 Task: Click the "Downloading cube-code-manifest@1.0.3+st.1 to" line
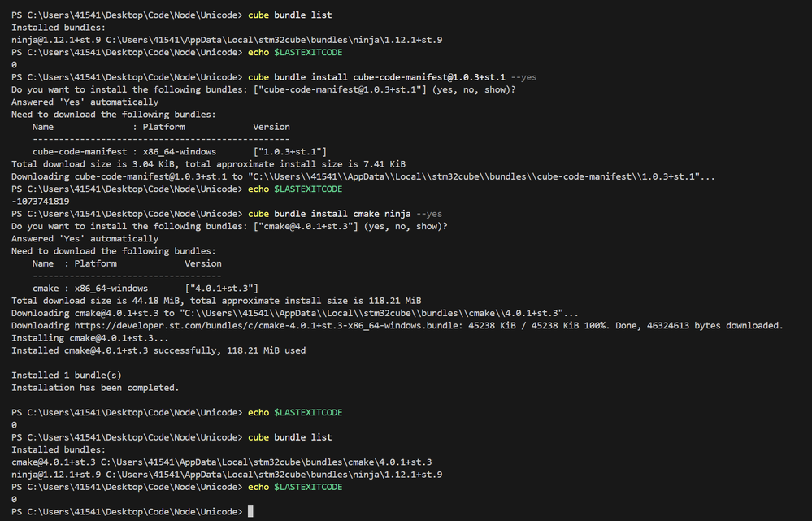point(363,176)
